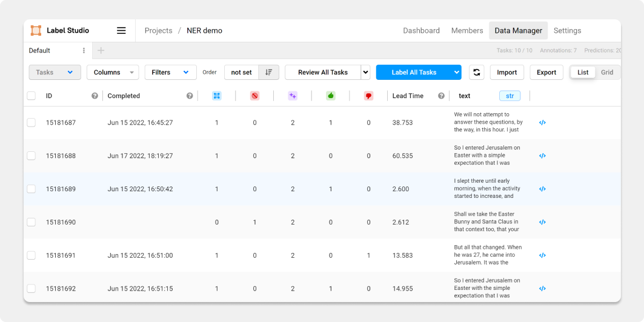
Task: Click the add new tab plus icon
Action: [x=101, y=51]
